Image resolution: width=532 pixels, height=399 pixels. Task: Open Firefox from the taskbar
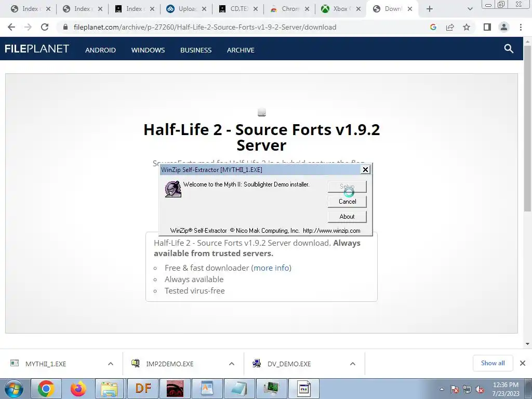click(x=78, y=389)
